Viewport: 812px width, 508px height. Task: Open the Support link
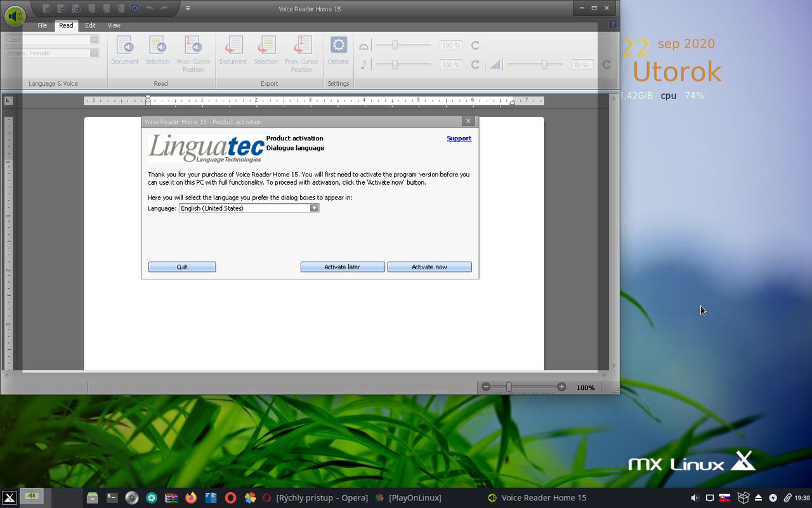[x=459, y=138]
